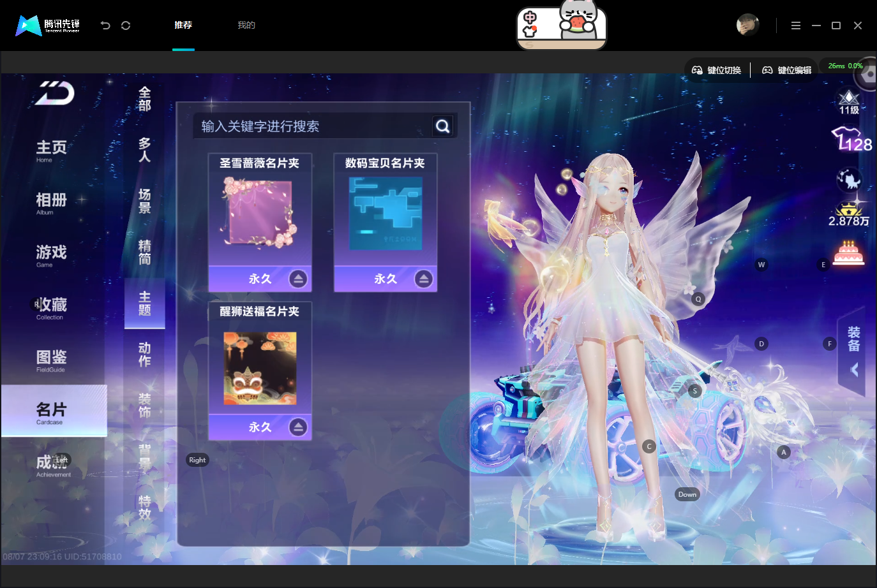The width and height of the screenshot is (877, 588).
Task: Select the 场景 category tab
Action: tap(145, 201)
